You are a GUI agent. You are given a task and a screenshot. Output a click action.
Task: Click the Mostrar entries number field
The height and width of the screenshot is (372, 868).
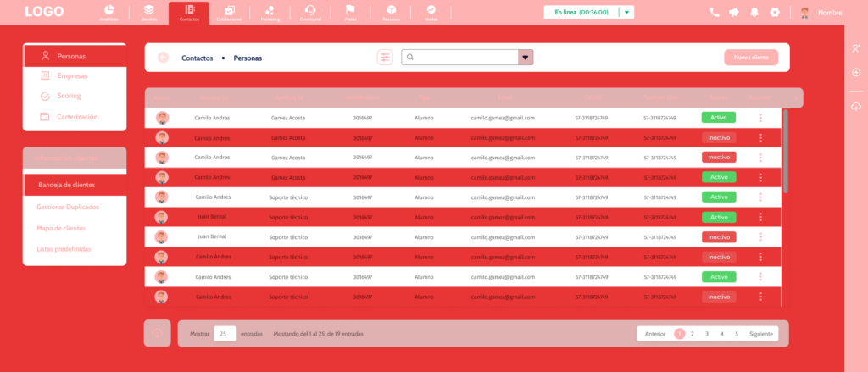click(225, 334)
